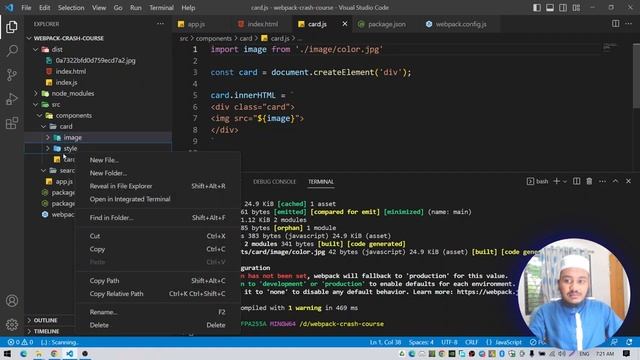Open the Run and Debug view
This screenshot has width=640, height=360.
click(12, 99)
